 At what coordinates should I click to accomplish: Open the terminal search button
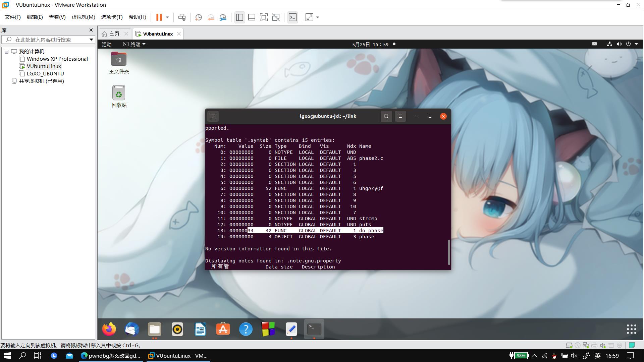pyautogui.click(x=386, y=116)
